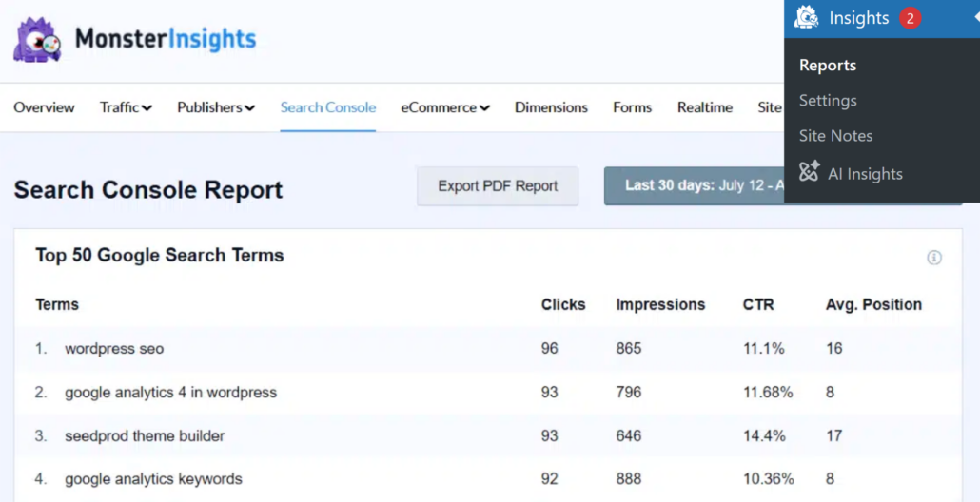980x502 pixels.
Task: Click the Insights menu monster icon
Action: (x=806, y=18)
